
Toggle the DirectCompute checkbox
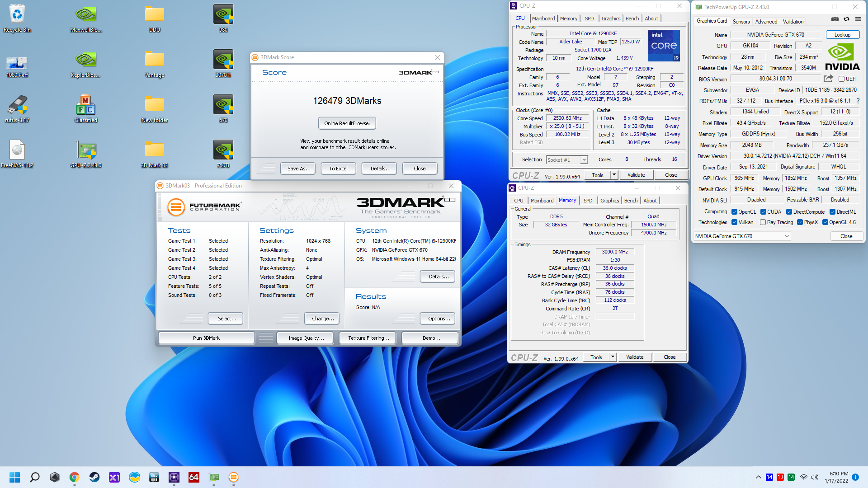789,212
